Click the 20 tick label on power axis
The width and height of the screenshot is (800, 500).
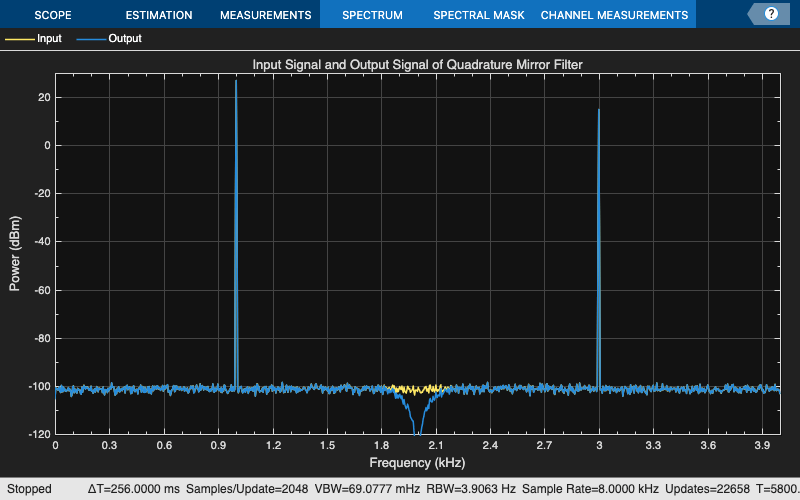44,97
